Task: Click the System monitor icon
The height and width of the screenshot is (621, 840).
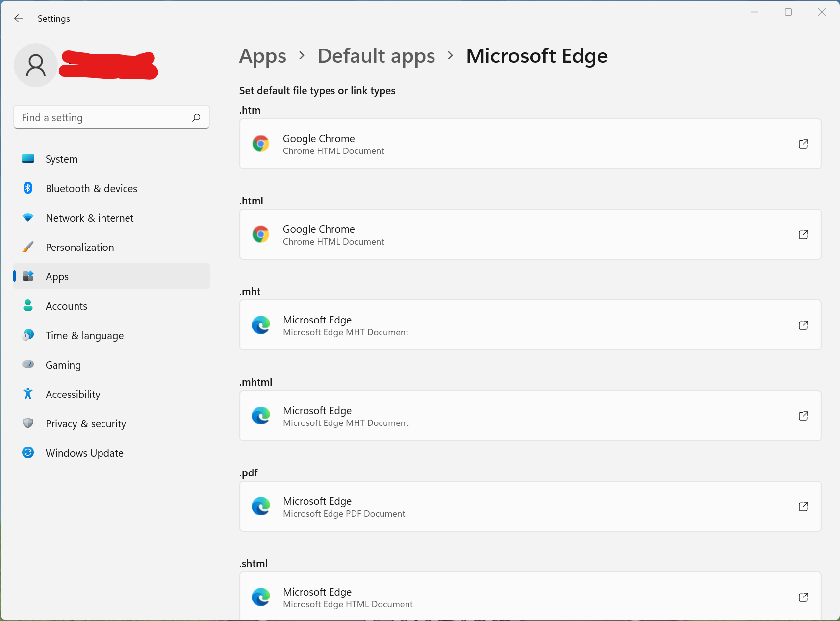Action: click(x=28, y=159)
